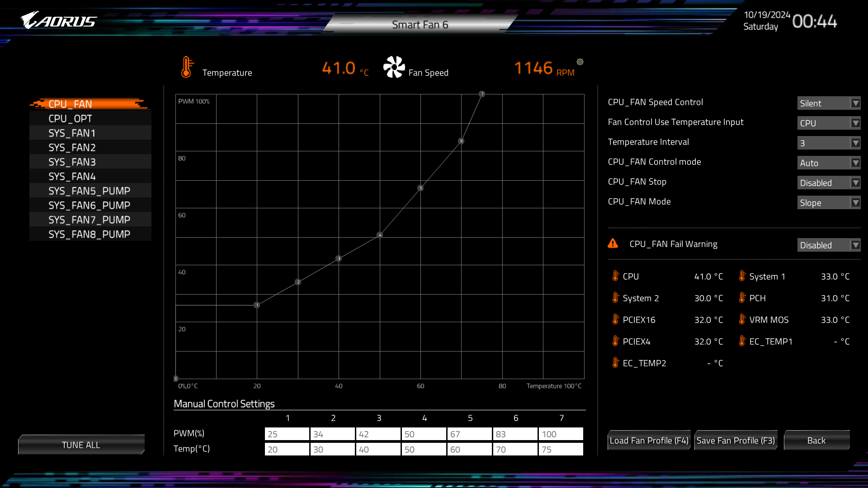
Task: Click the Fail Warning triangle icon
Action: click(613, 244)
